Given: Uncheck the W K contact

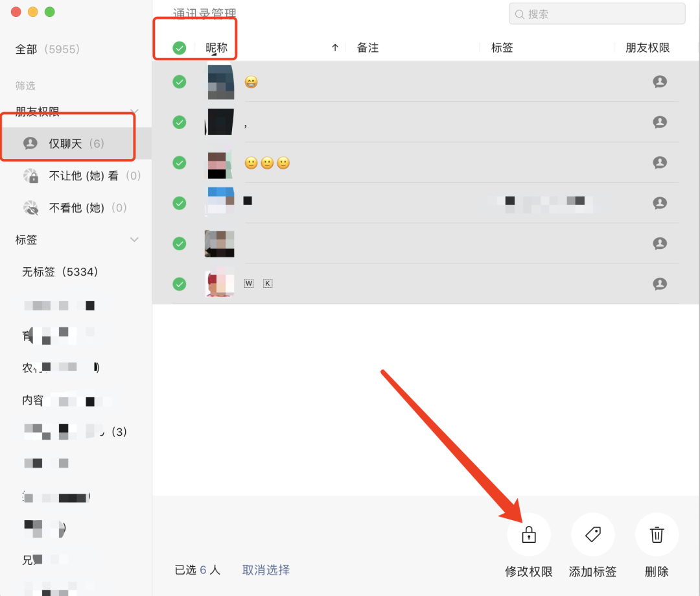Looking at the screenshot, I should (x=180, y=283).
